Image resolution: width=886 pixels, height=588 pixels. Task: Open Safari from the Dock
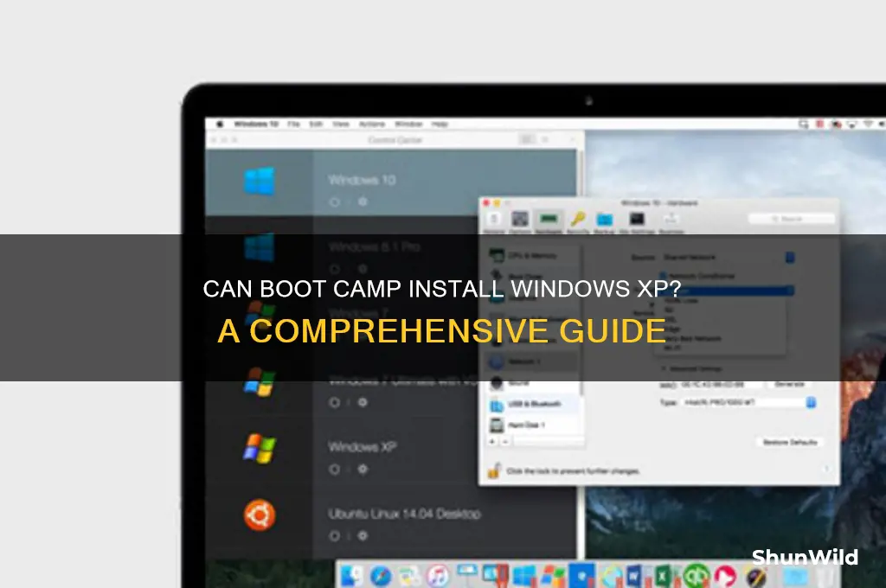click(x=381, y=576)
